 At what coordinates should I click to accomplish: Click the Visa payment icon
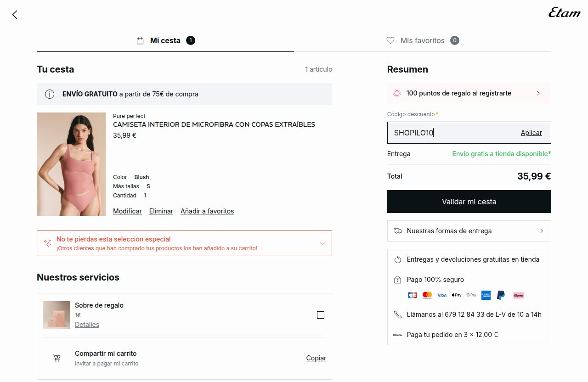[442, 295]
